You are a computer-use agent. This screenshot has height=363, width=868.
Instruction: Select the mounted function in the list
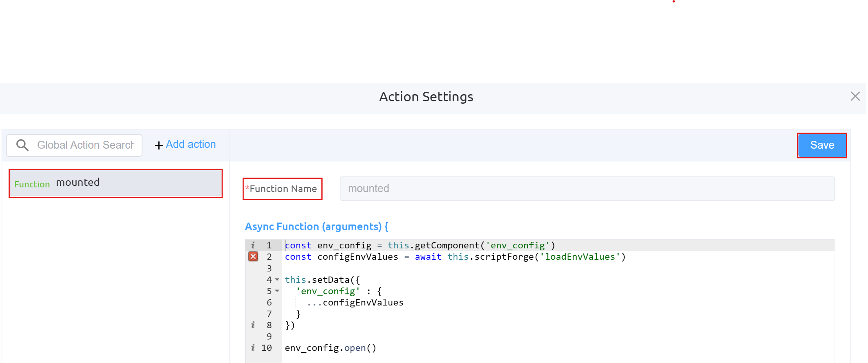[x=115, y=183]
